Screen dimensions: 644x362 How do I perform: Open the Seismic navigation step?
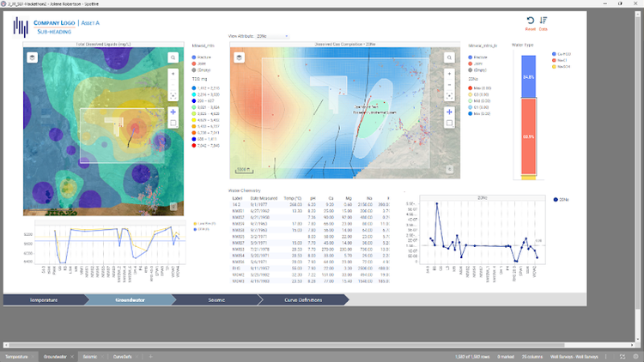click(x=216, y=300)
